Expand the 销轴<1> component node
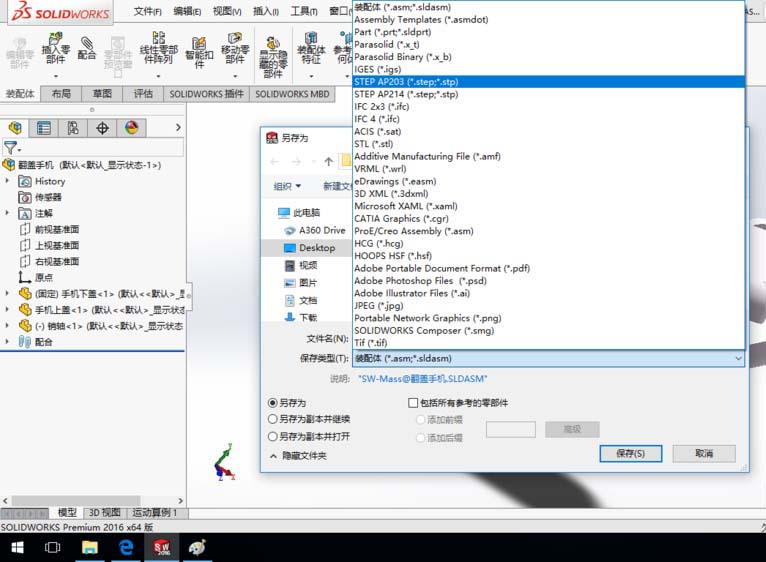 click(x=7, y=325)
